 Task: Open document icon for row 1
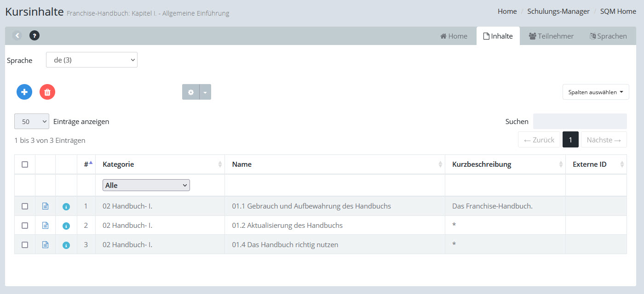coord(45,206)
